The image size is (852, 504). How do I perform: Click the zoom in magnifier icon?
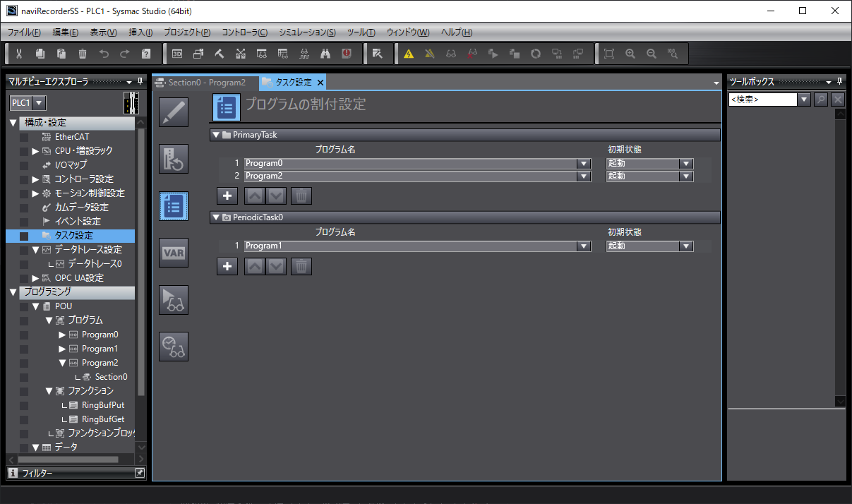(x=630, y=54)
